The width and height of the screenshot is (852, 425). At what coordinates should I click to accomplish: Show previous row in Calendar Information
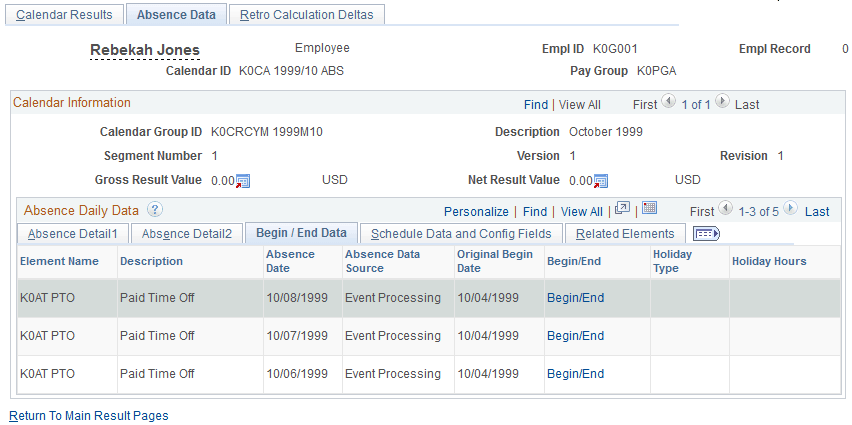670,103
